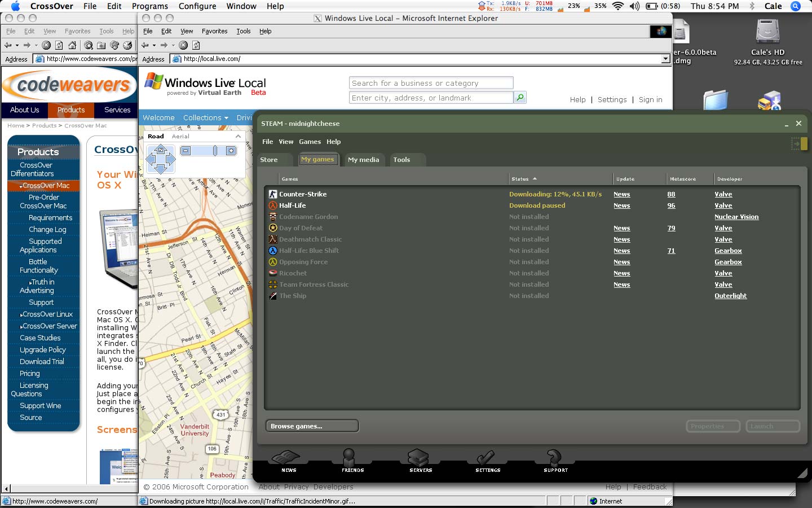Collapse the map control panel with the chevron
The width and height of the screenshot is (812, 508).
(238, 136)
